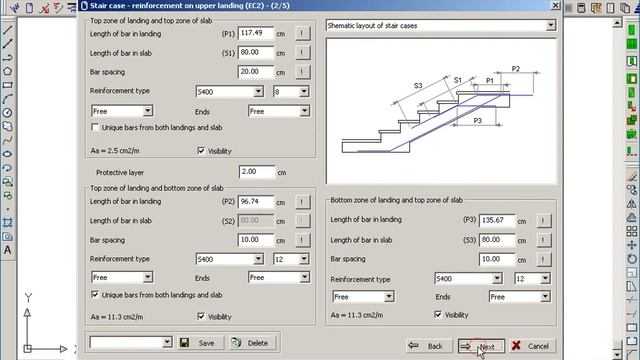The image size is (640, 360).
Task: Click the '!' button beside P3 length
Action: tap(543, 220)
